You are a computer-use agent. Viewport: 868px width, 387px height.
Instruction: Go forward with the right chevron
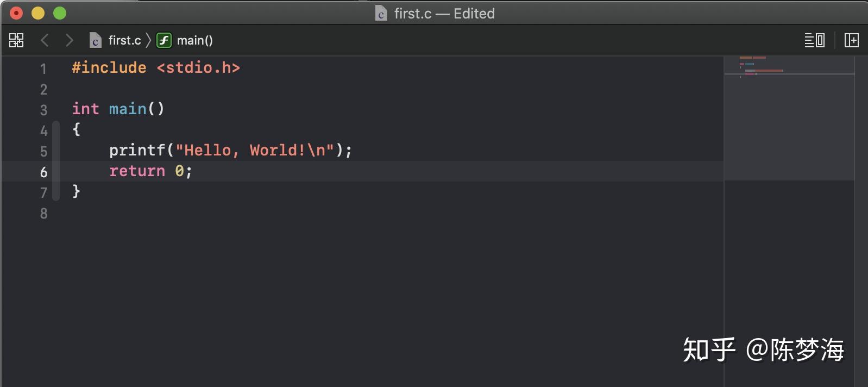(69, 40)
